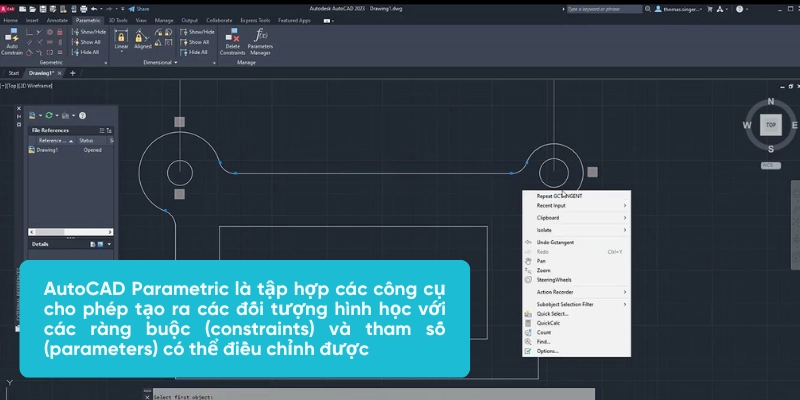Click the Attach DWG icon in references palette
800x400 pixels.
[32, 116]
